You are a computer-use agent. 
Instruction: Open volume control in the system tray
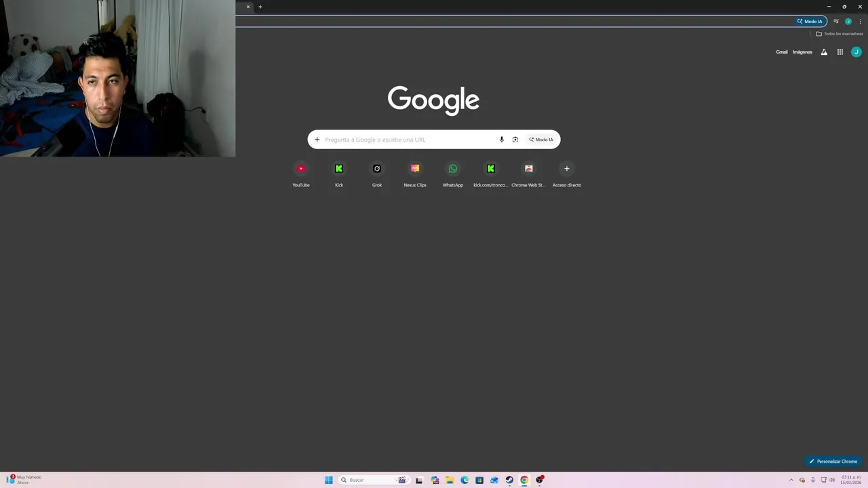pos(832,480)
